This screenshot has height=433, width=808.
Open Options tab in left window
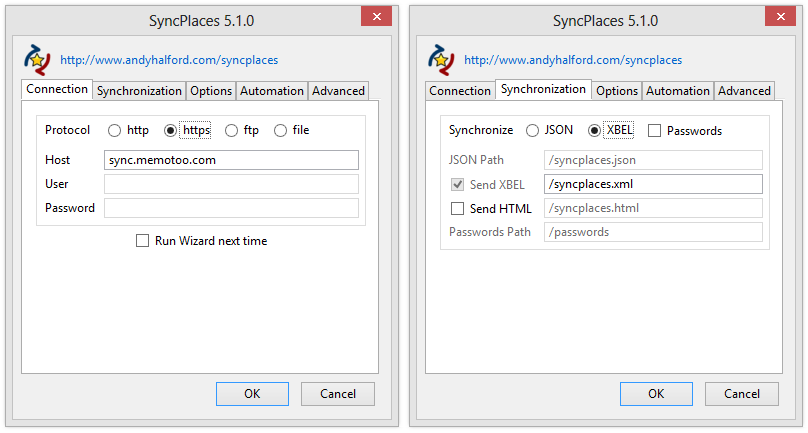coord(211,91)
